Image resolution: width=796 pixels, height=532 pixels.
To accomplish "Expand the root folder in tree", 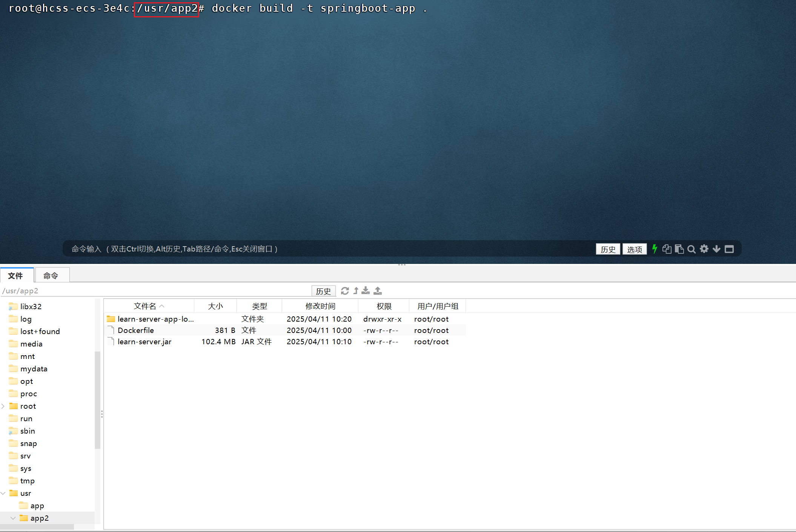I will (x=3, y=406).
